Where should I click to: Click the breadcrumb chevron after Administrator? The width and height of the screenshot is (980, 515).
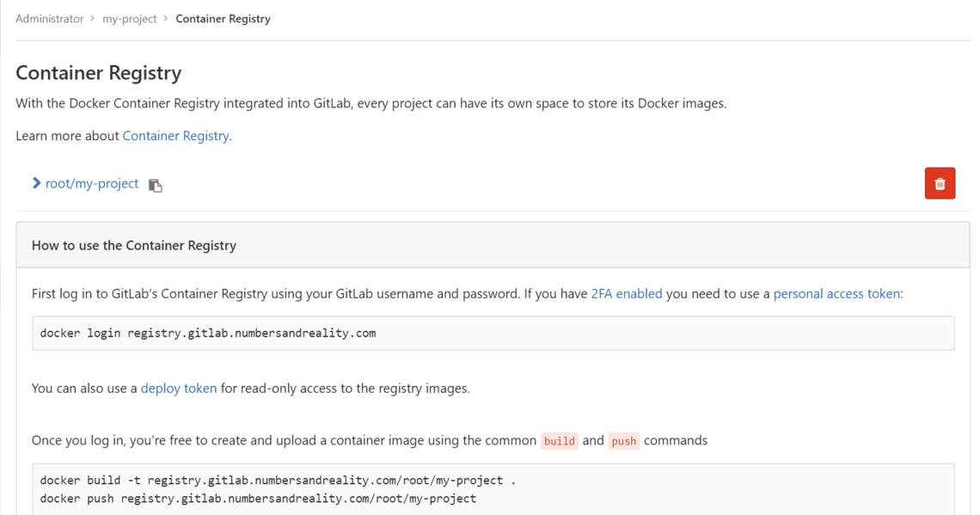coord(93,19)
